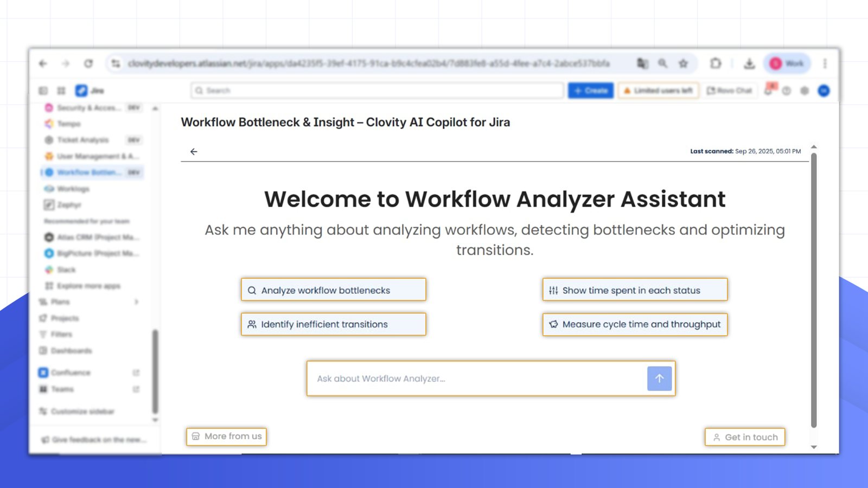The height and width of the screenshot is (488, 868).
Task: Open Security & Access app in sidebar
Action: [93, 108]
